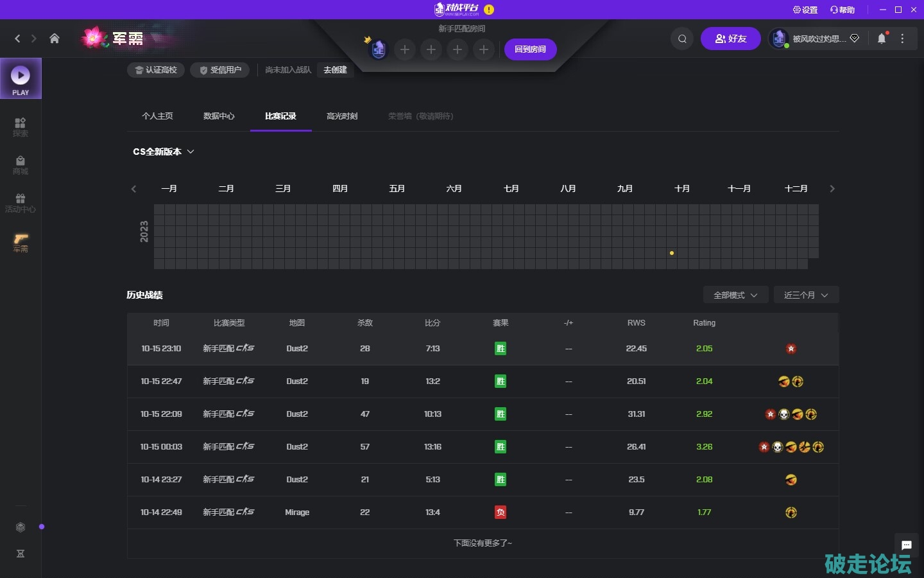Click the home icon in navigation bar

55,39
